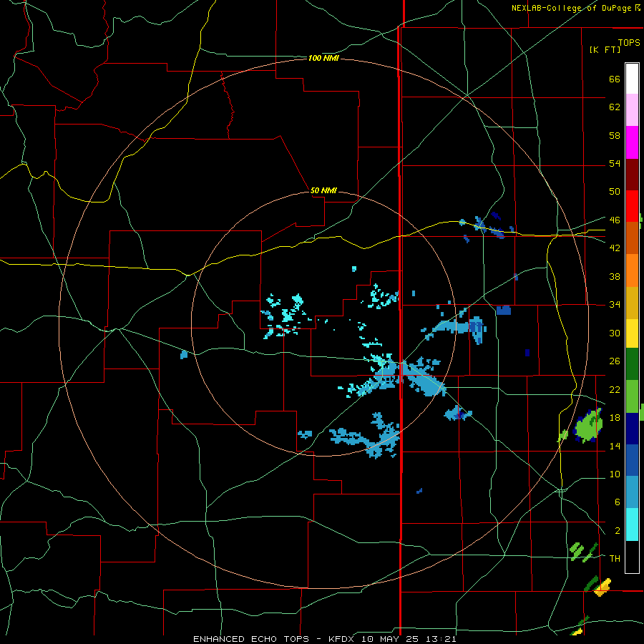
Task: Click the white swatch in the tops legend
Action: point(632,78)
